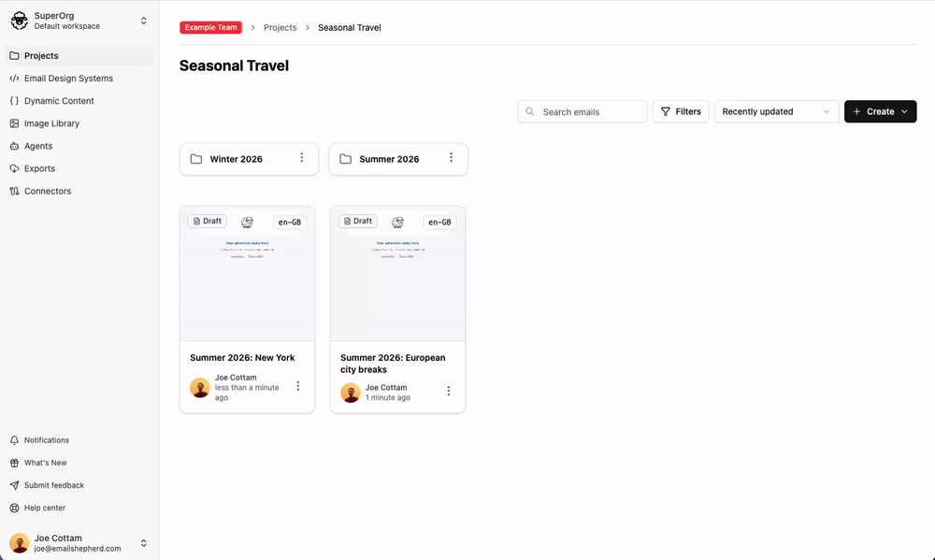The width and height of the screenshot is (935, 560).
Task: Open the Agents page
Action: coord(79,146)
